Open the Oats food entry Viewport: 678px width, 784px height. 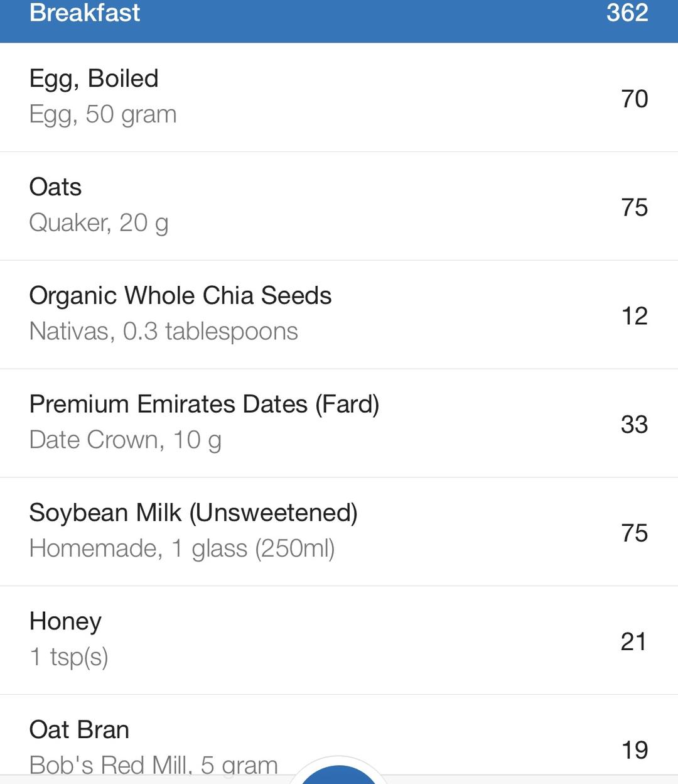[x=55, y=187]
